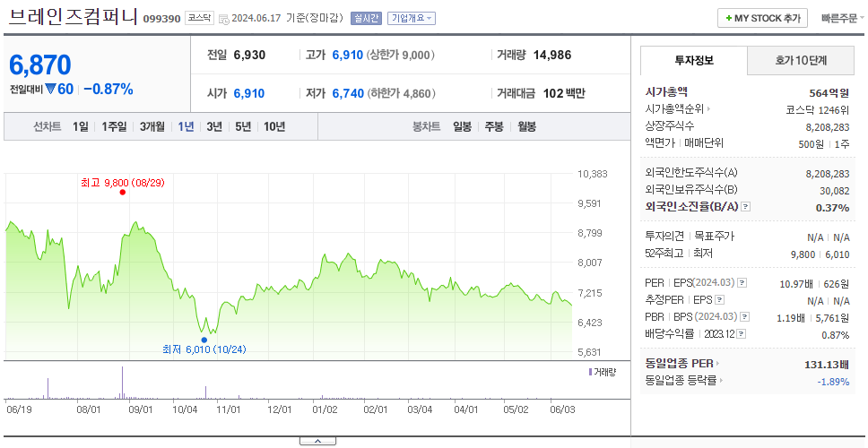Click the calendar icon beside 2024.06.17
Viewport: 868px width, 448px height.
tap(223, 19)
